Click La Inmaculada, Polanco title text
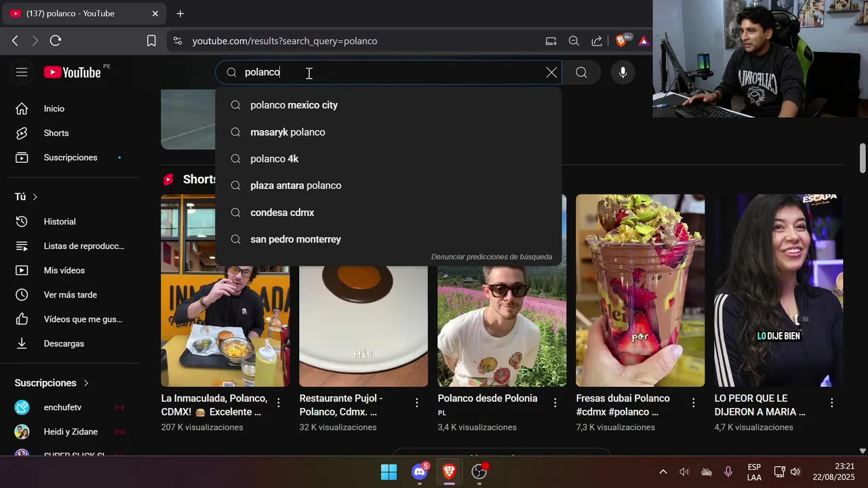Viewport: 868px width, 488px height. pyautogui.click(x=214, y=405)
